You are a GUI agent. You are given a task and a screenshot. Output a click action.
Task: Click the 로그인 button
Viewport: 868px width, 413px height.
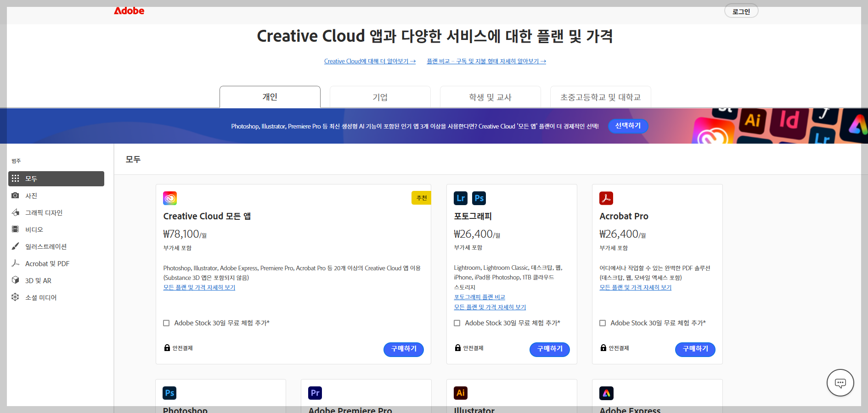click(741, 11)
